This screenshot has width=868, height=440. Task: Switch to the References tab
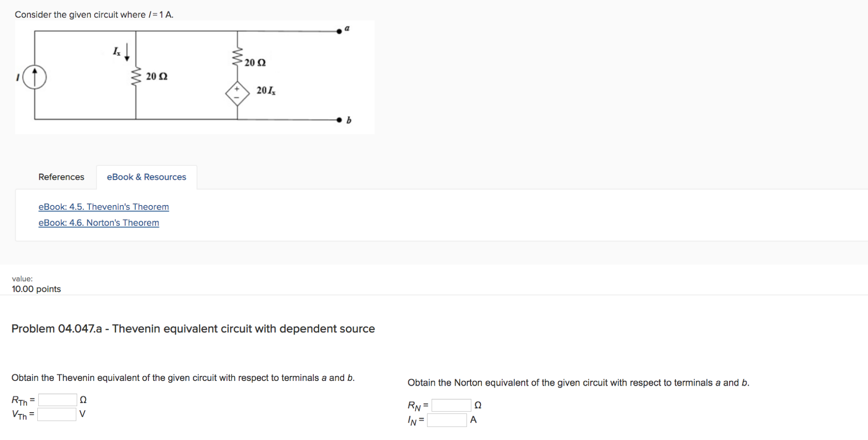click(x=61, y=177)
